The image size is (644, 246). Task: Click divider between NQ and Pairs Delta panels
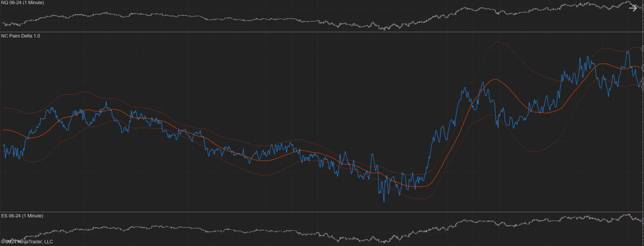pos(322,32)
